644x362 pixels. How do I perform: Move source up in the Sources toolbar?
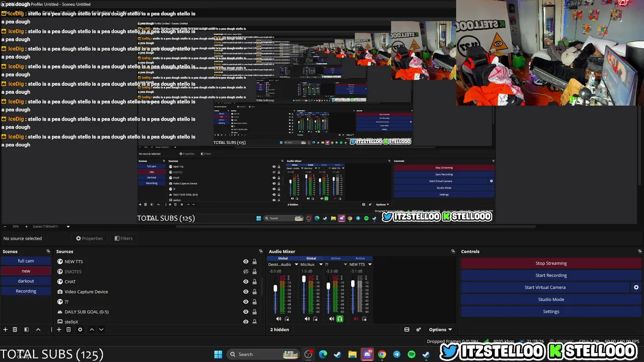[x=92, y=329]
